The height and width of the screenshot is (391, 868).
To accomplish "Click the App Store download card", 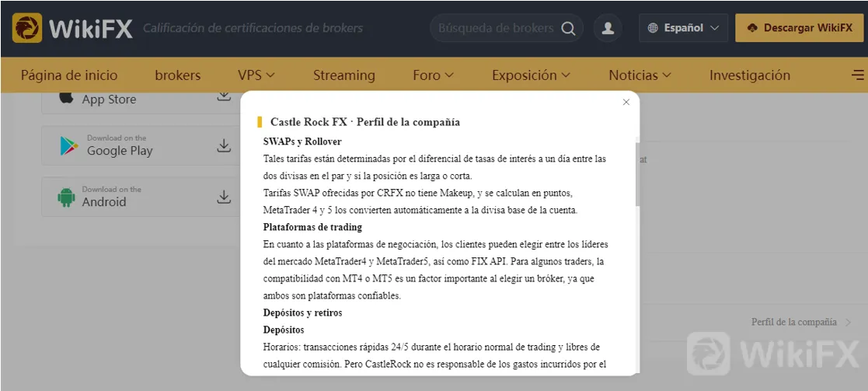I will (141, 103).
